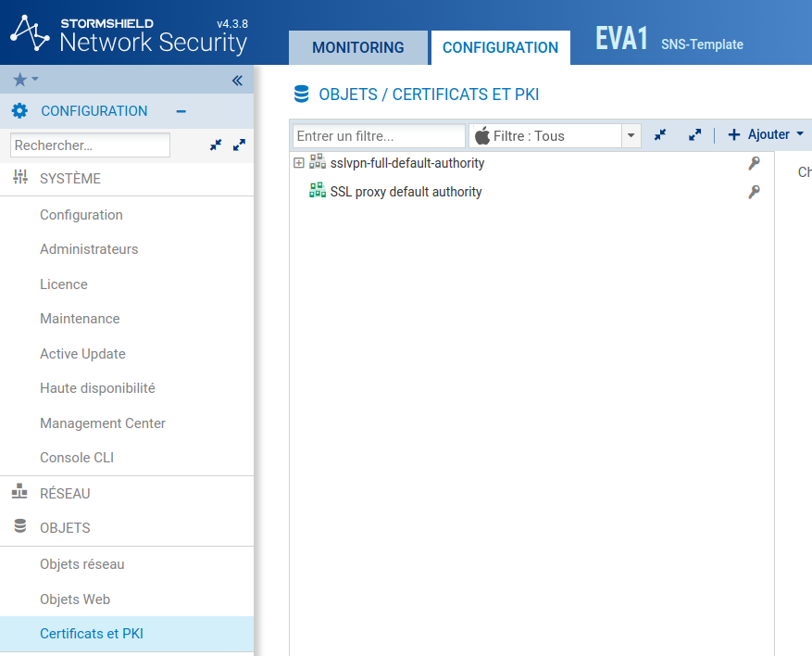This screenshot has height=656, width=812.
Task: Click the Entrer un filtre text field
Action: 379,135
